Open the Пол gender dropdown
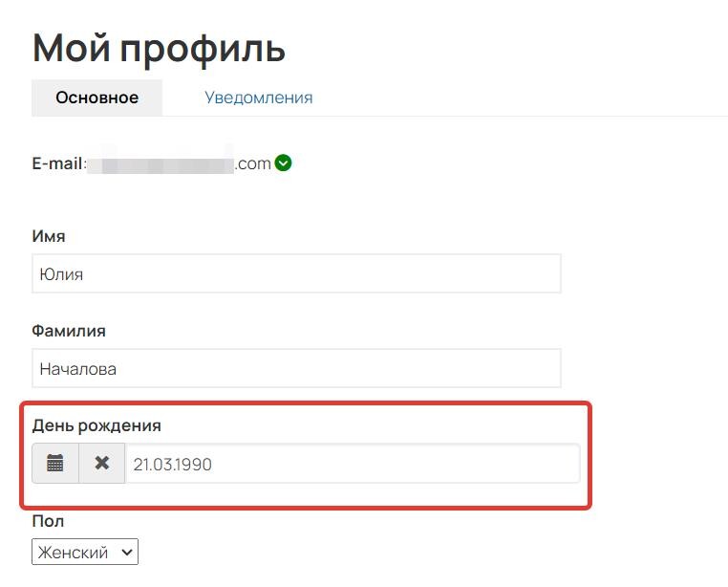This screenshot has height=587, width=728. coord(85,552)
